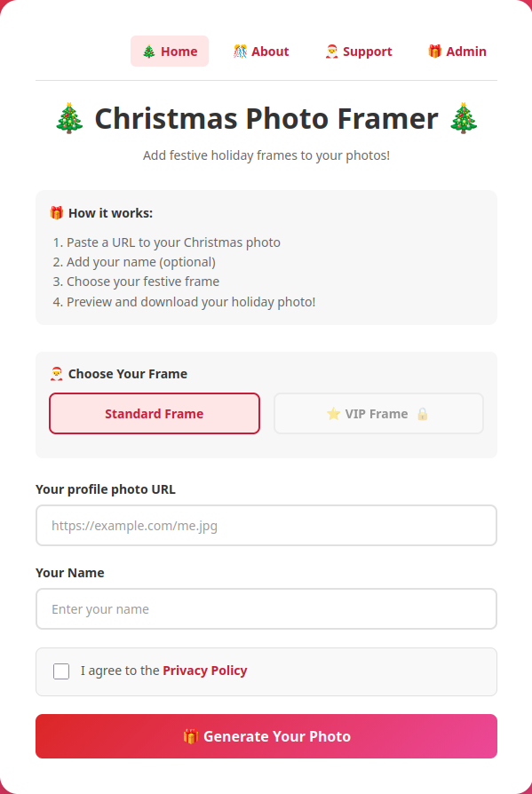Click the star icon on VIP Frame
This screenshot has height=794, width=532.
click(333, 414)
